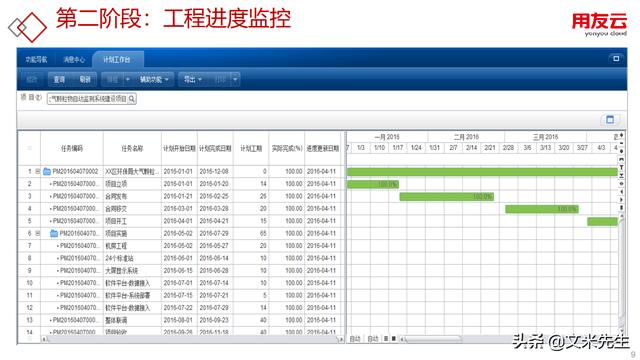
Task: Click the 2016-09-23 planned finish date cell
Action: 215,320
